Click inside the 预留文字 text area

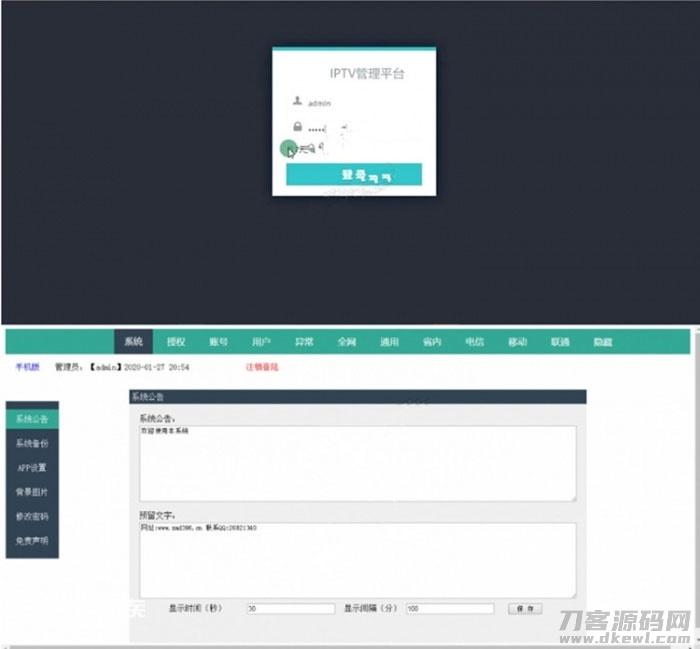[358, 560]
